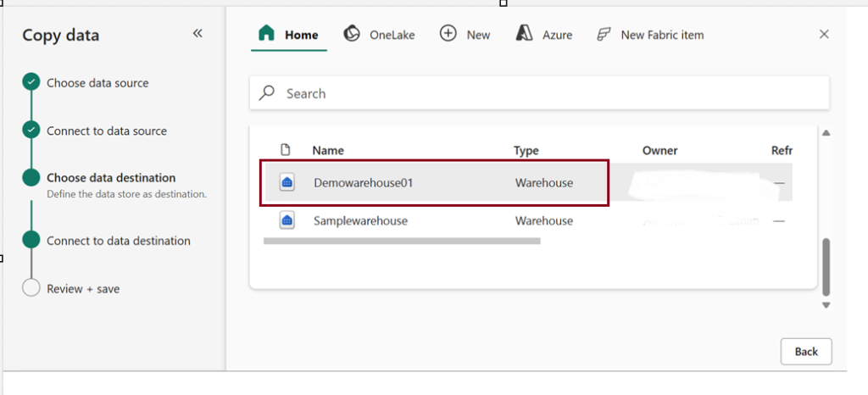868x395 pixels.
Task: Click the Home tab house icon
Action: [266, 34]
